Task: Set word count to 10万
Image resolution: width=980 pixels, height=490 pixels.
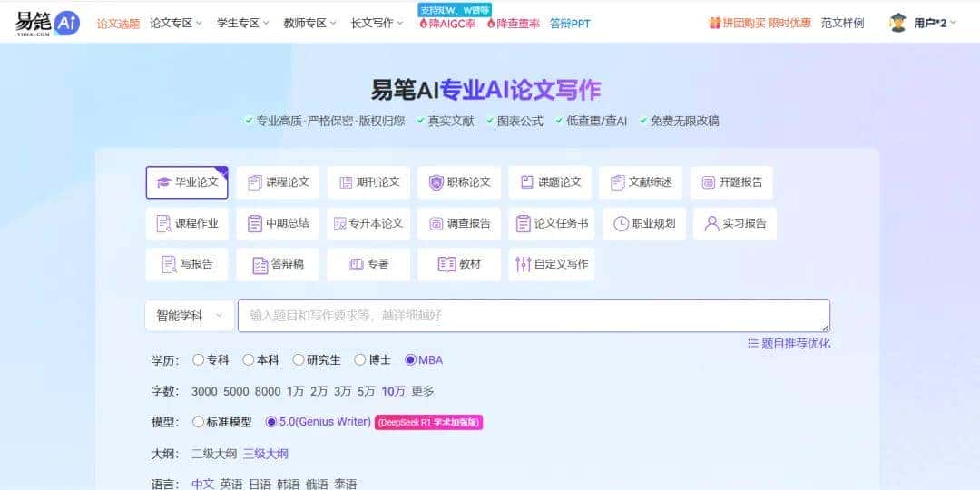Action: (x=393, y=391)
